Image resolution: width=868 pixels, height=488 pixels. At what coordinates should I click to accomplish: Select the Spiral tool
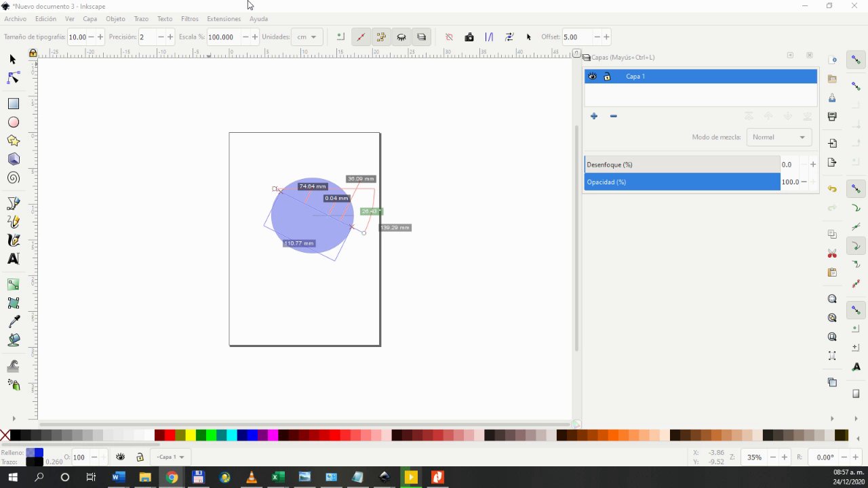coord(13,178)
